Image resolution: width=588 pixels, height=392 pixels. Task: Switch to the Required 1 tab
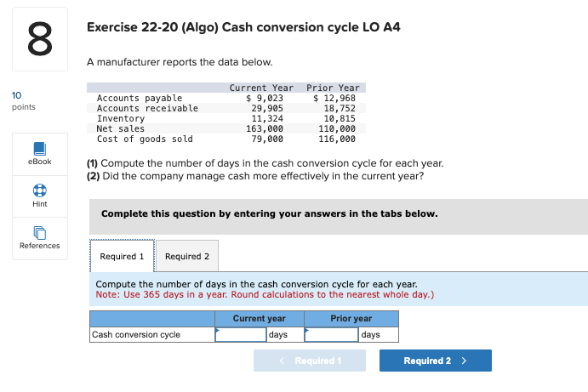[122, 256]
